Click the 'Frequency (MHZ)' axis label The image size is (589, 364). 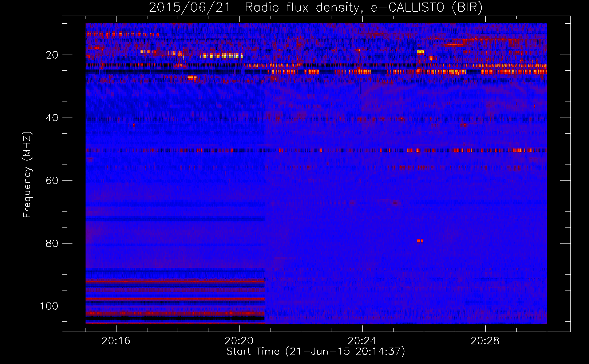pos(27,174)
